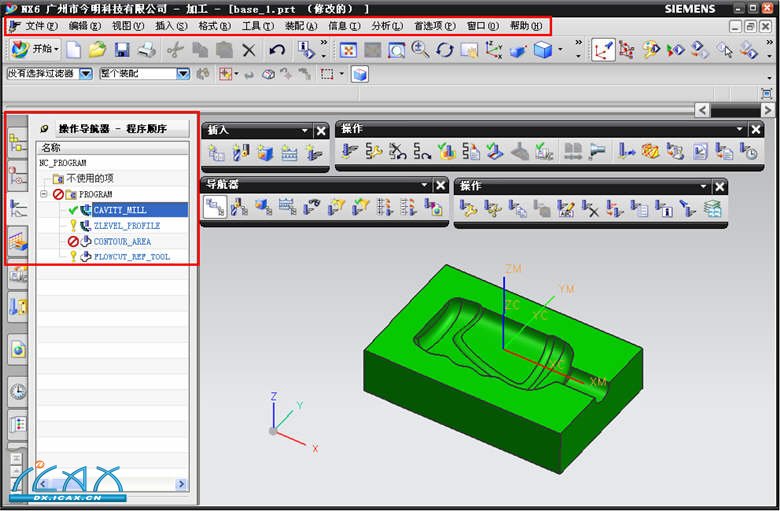Viewport: 780px width, 511px height.
Task: Open the 整个装配 selection scope dropdown
Action: point(183,74)
